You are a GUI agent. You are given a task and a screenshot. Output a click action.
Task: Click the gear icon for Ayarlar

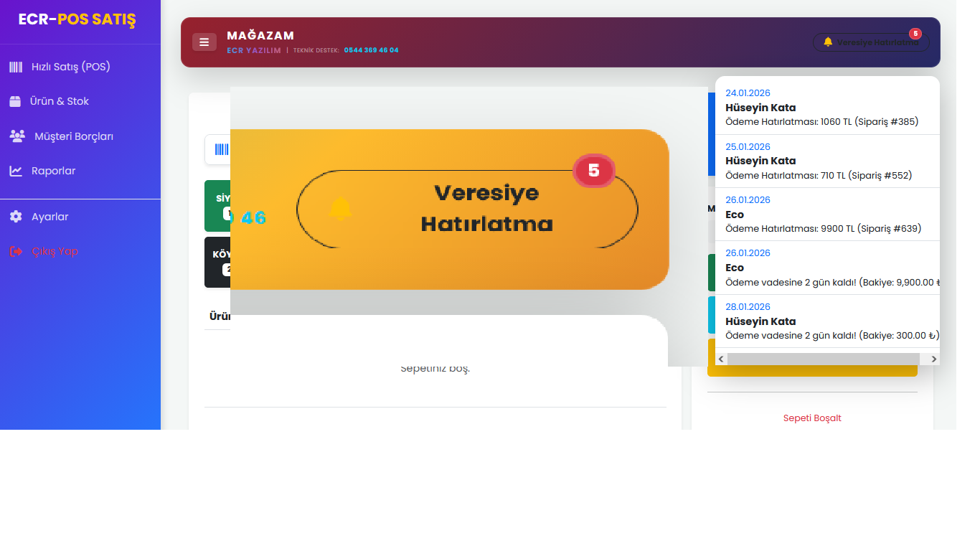pyautogui.click(x=16, y=217)
